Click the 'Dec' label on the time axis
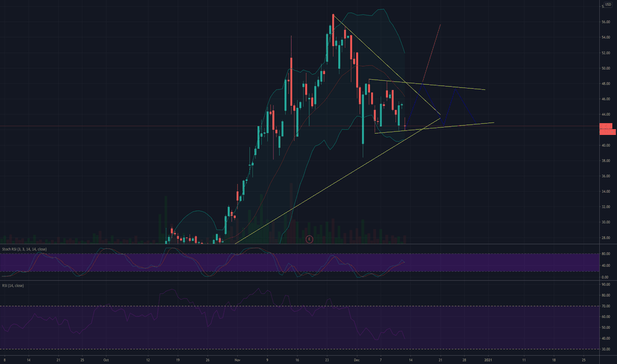Viewport: 617px width, 364px height. pos(357,360)
